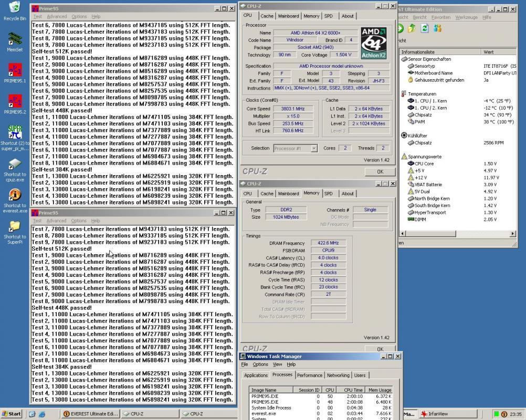Image resolution: width=526 pixels, height=420 pixels.
Task: Click the Internet Explorer quick launch icon
Action: 42,414
